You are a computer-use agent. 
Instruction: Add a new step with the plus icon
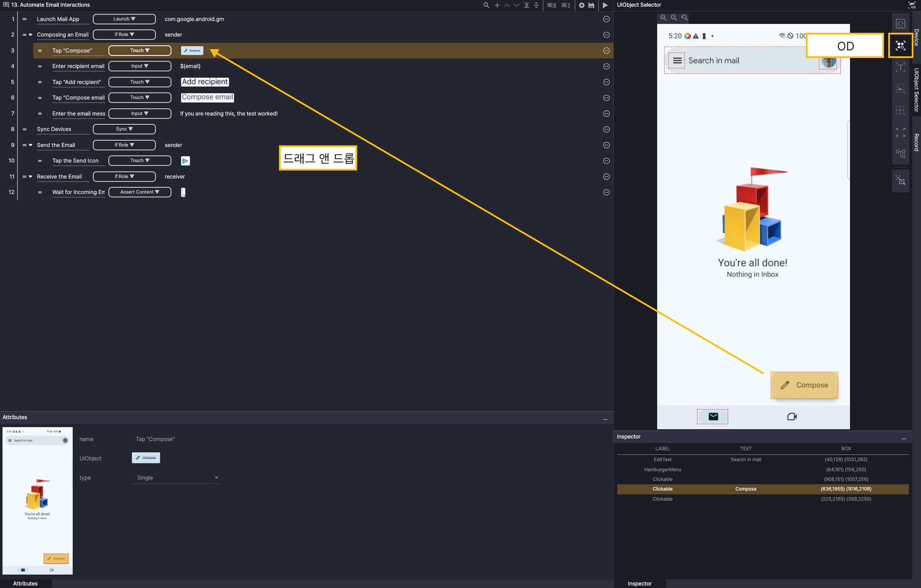pos(497,5)
